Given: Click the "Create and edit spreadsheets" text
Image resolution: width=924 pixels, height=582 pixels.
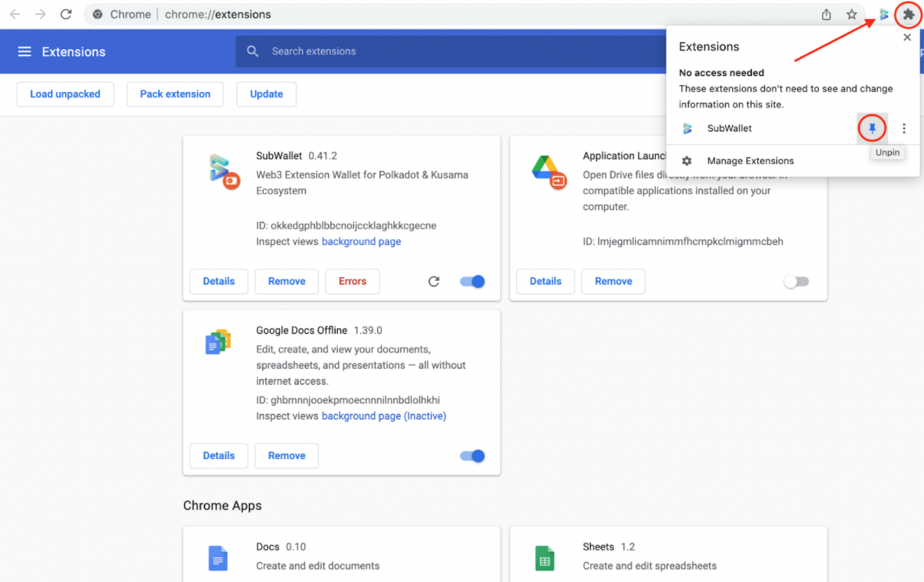Looking at the screenshot, I should point(650,566).
